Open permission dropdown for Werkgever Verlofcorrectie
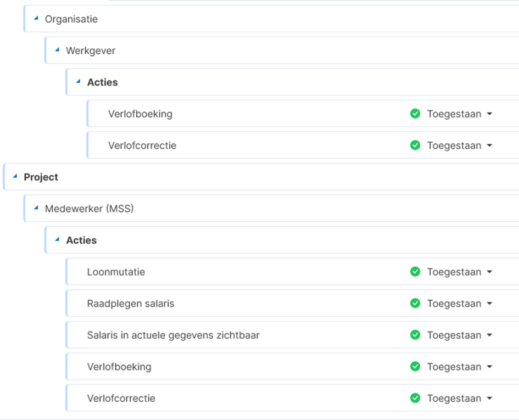Image resolution: width=519 pixels, height=420 pixels. 460,145
